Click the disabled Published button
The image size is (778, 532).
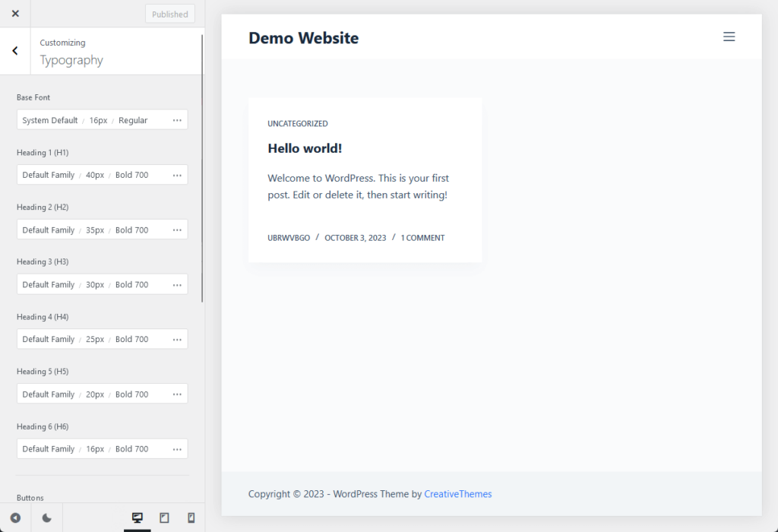169,14
